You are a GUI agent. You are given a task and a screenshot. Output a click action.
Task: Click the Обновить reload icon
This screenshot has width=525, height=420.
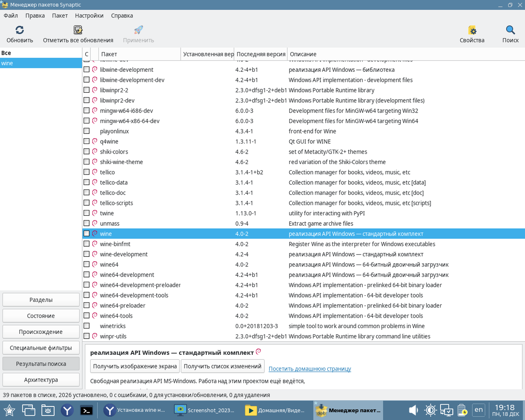[20, 30]
